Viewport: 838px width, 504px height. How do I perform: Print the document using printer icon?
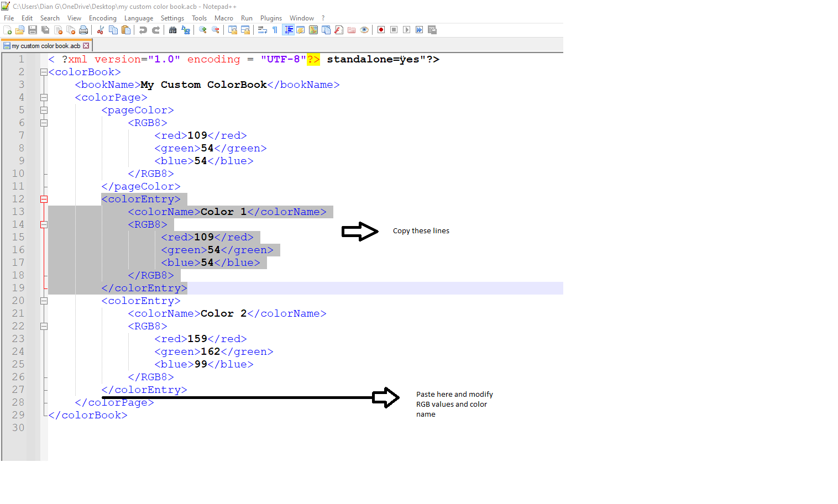pos(83,30)
